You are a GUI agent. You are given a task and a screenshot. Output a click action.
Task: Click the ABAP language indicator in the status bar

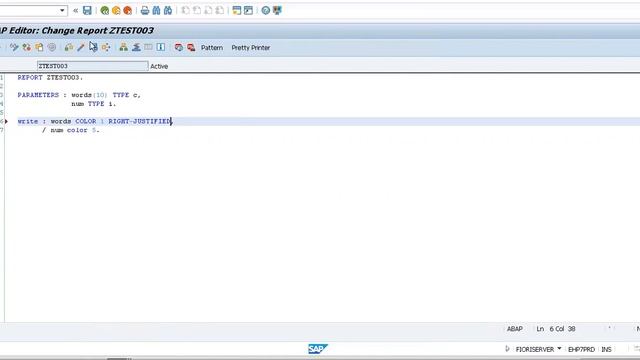tap(515, 329)
